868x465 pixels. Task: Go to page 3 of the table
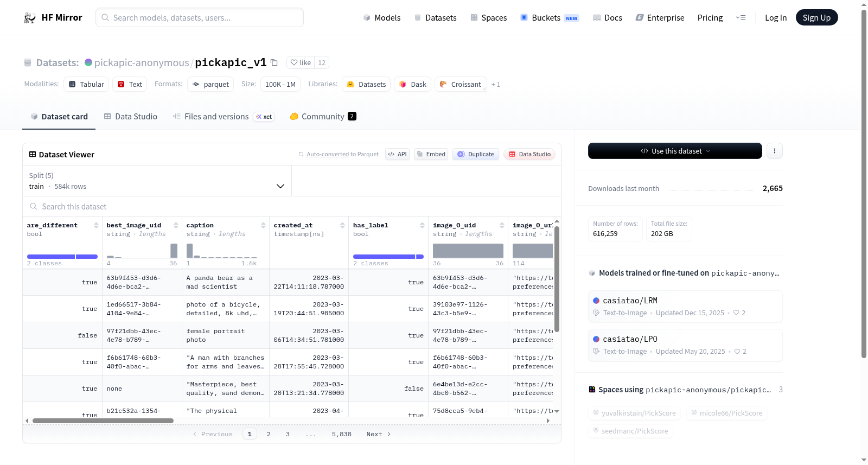click(288, 434)
